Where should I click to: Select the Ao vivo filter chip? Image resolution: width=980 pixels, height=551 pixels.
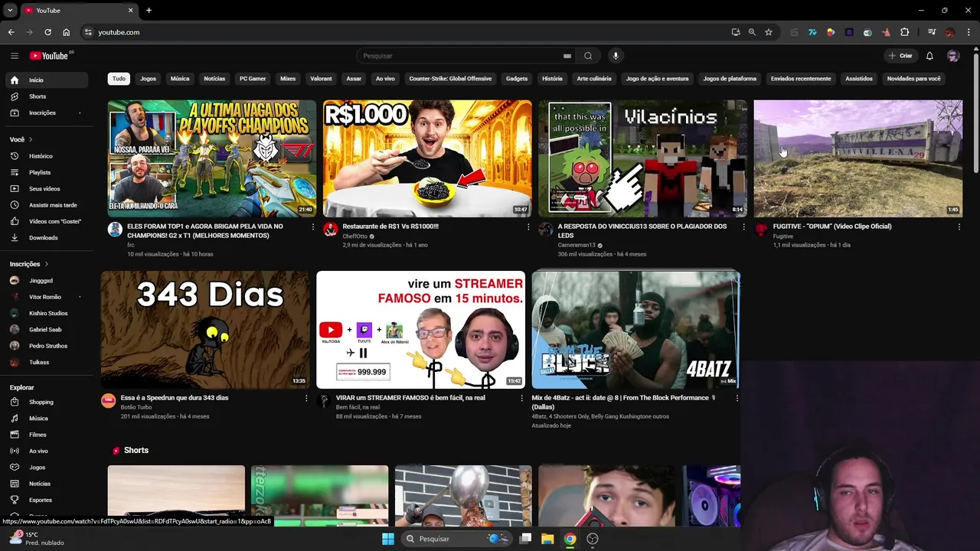coord(385,78)
